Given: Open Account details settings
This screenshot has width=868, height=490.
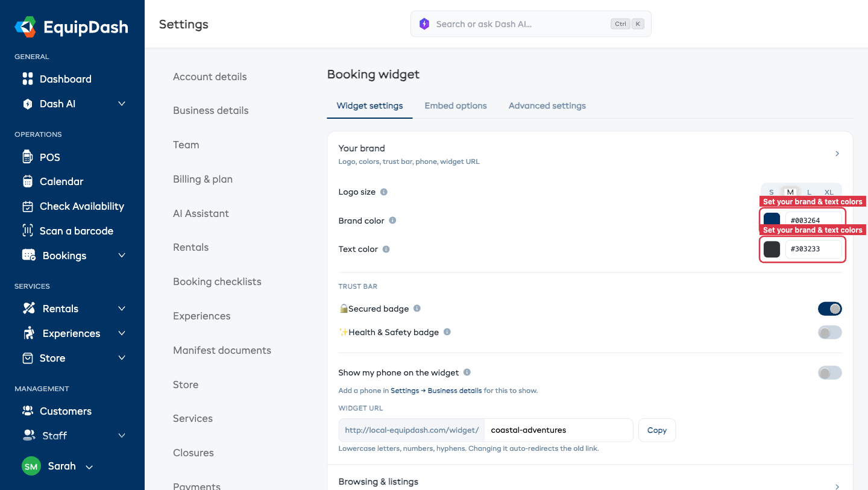Looking at the screenshot, I should pos(210,77).
